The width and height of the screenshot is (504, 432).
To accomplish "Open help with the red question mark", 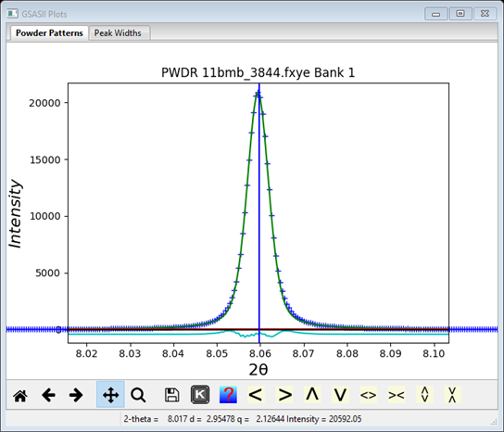I will [228, 395].
